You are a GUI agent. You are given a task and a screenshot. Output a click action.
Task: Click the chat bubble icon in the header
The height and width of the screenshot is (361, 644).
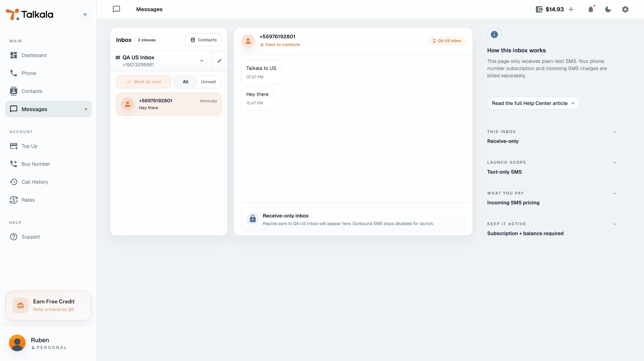tap(116, 9)
